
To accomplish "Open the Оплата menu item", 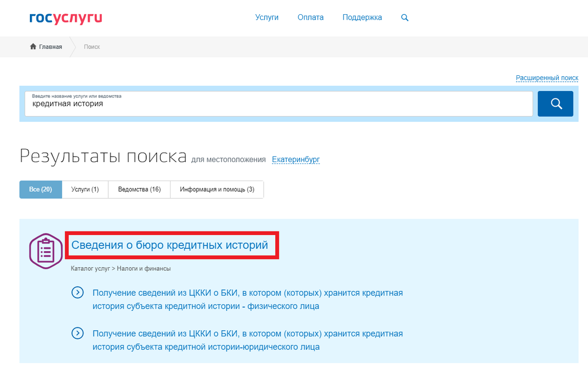I will pos(311,17).
